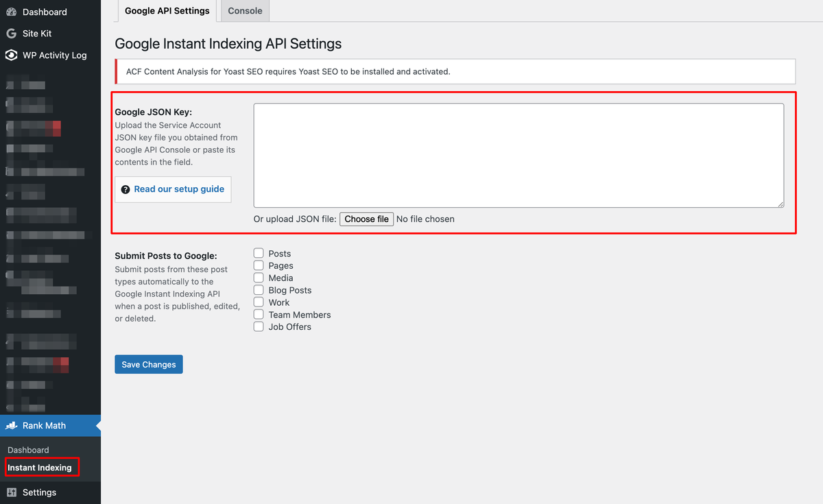Viewport: 823px width, 504px height.
Task: Click the Rank Math logo icon
Action: coord(11,426)
